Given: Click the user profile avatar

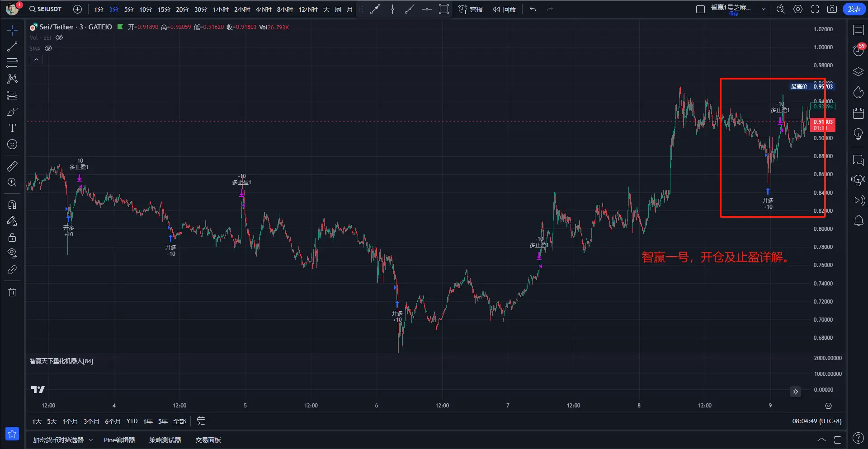Looking at the screenshot, I should (12, 9).
